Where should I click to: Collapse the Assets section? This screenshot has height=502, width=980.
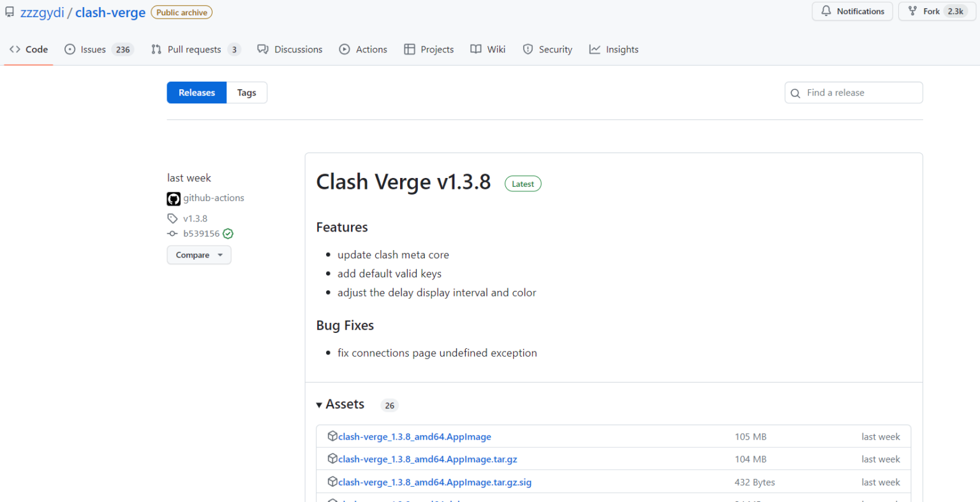click(340, 404)
